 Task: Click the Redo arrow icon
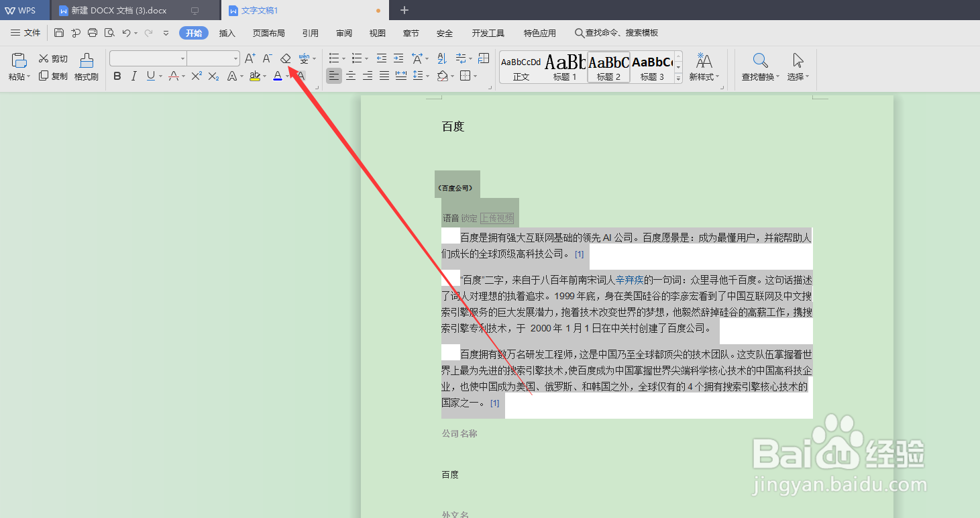pyautogui.click(x=148, y=33)
